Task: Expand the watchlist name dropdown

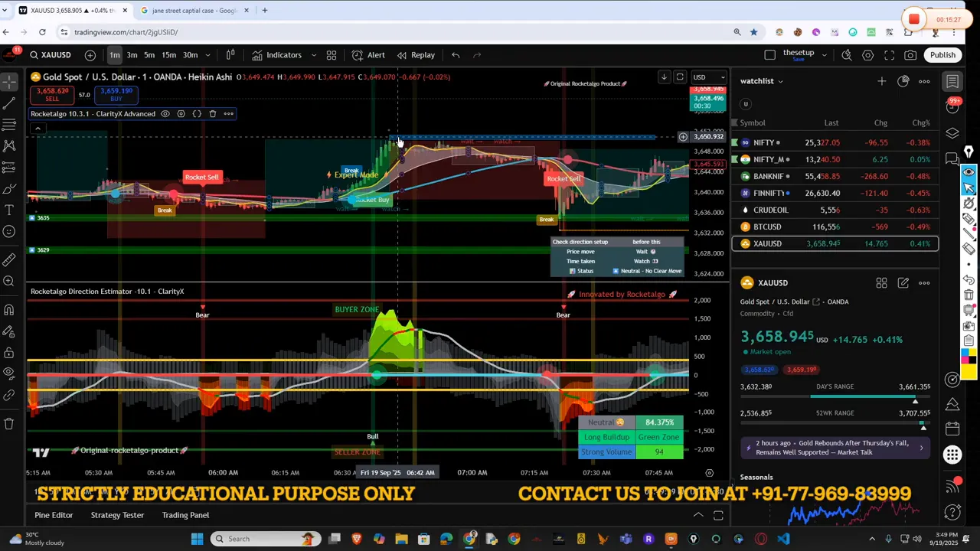Action: 780,81
